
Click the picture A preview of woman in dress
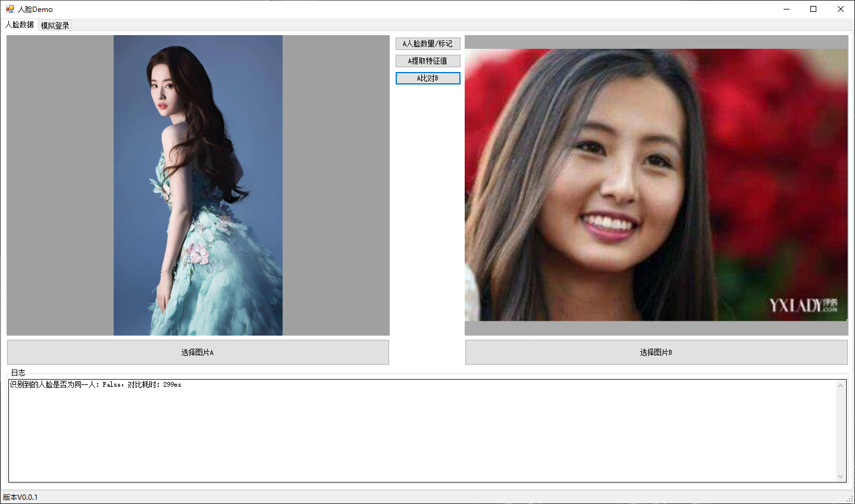198,185
